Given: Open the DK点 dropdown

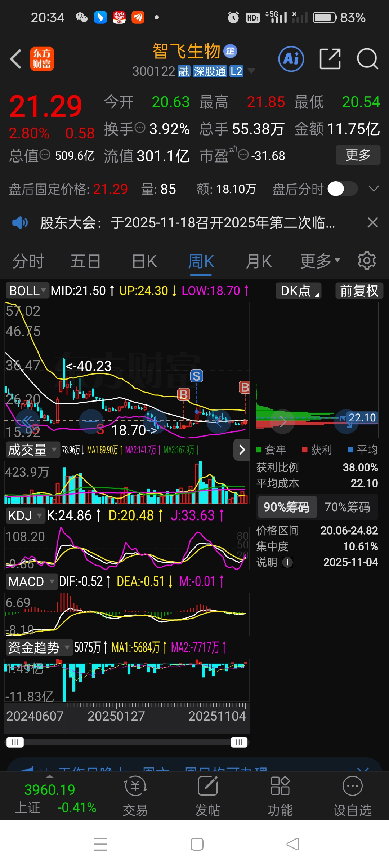Looking at the screenshot, I should click(299, 291).
